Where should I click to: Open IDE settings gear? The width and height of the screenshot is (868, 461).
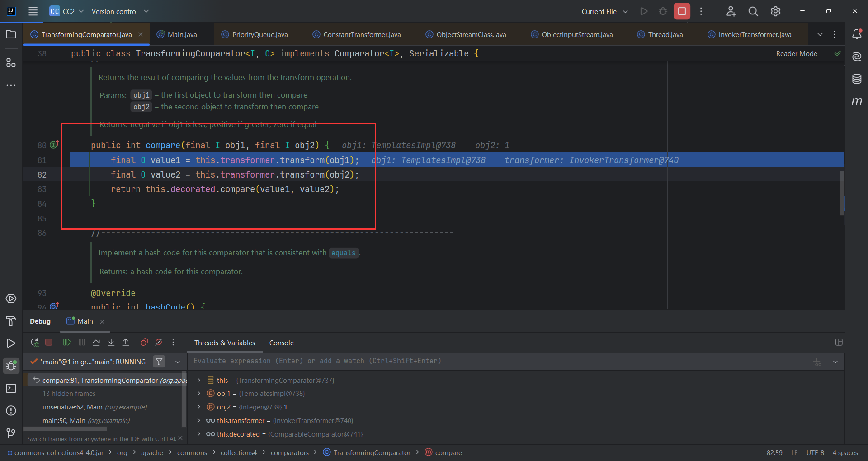(776, 11)
